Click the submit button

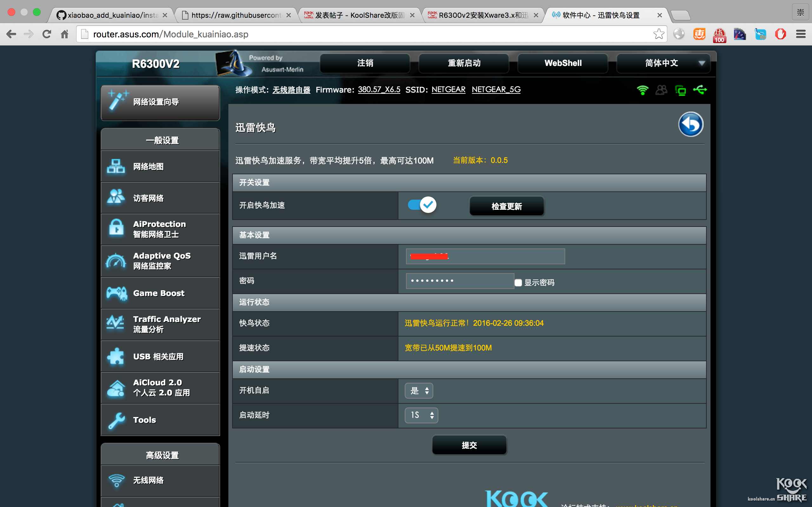pos(469,445)
